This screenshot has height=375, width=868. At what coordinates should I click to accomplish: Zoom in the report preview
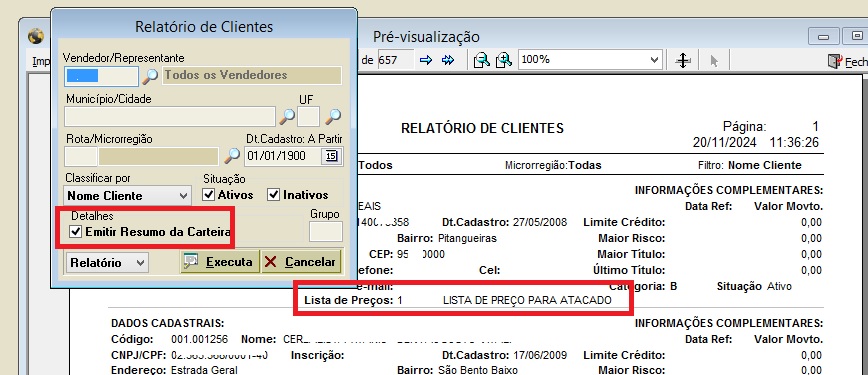point(503,60)
